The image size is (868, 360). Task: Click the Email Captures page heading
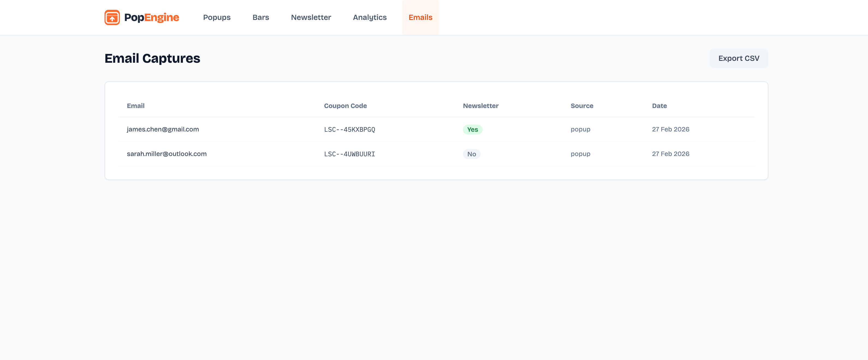coord(152,58)
